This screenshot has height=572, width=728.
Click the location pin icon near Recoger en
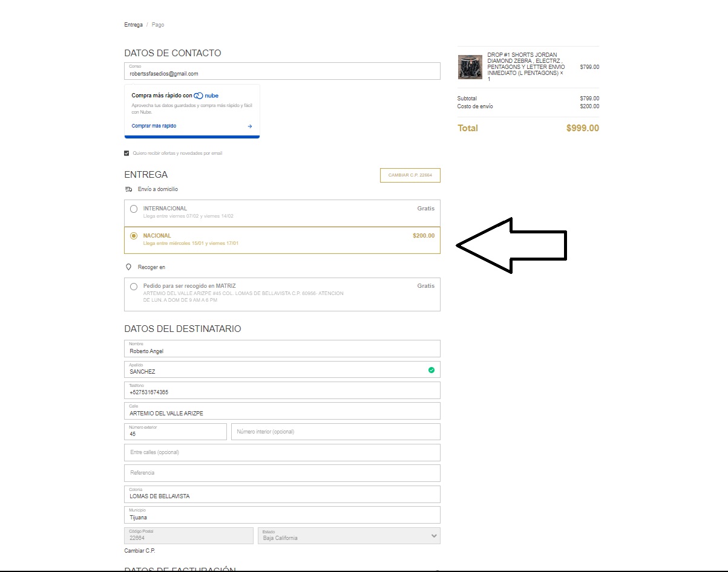[128, 267]
